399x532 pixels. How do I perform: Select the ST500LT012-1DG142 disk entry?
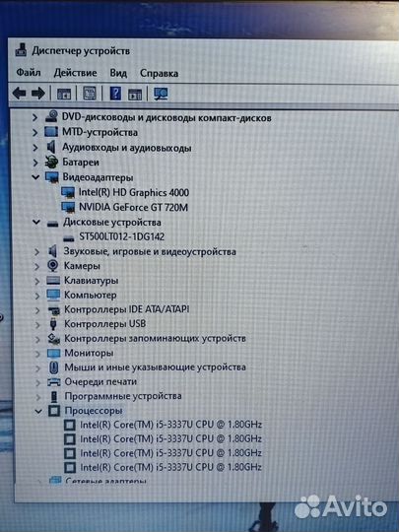coord(122,236)
